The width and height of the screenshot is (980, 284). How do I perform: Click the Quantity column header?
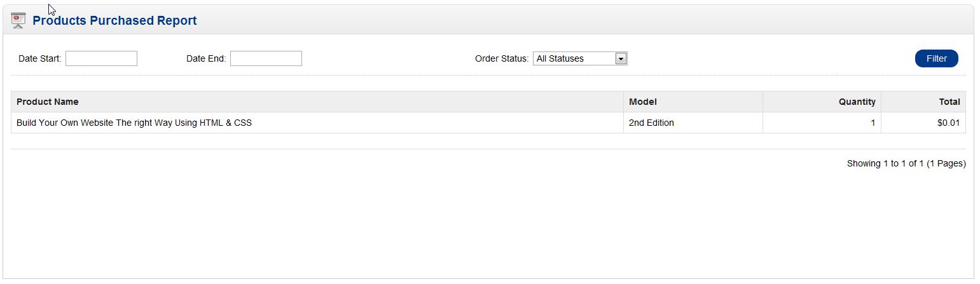[857, 102]
